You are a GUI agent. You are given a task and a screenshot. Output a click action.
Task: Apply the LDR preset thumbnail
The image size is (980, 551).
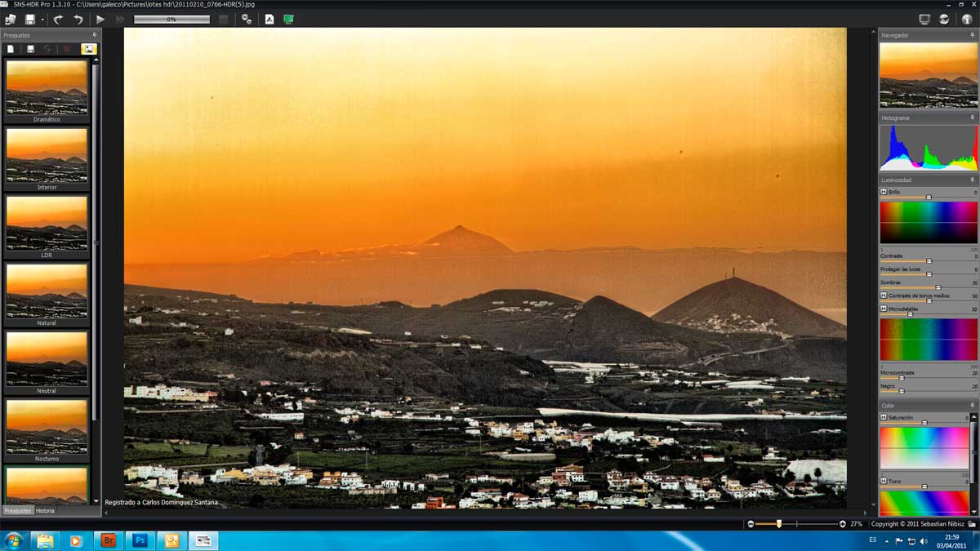[x=47, y=222]
